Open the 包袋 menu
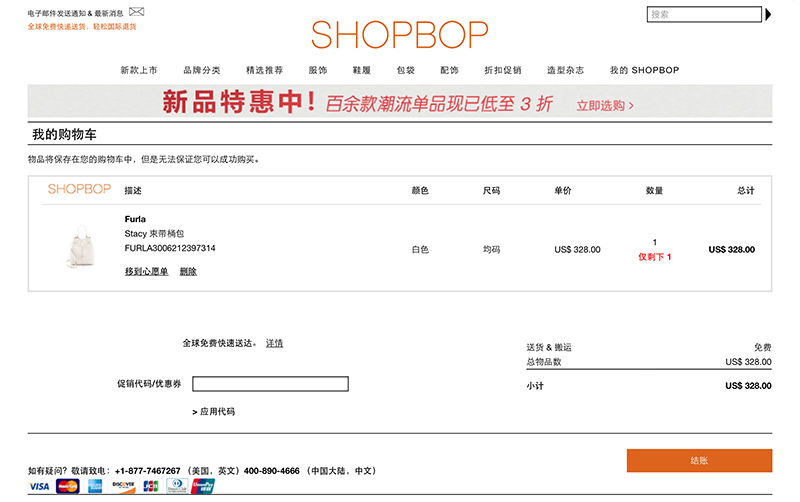Image resolution: width=800 pixels, height=502 pixels. pos(406,70)
